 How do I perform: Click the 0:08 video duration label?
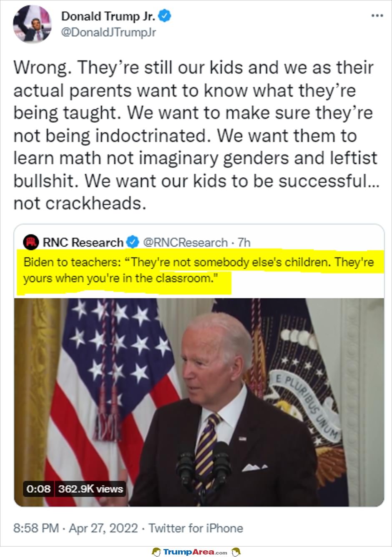(x=38, y=489)
